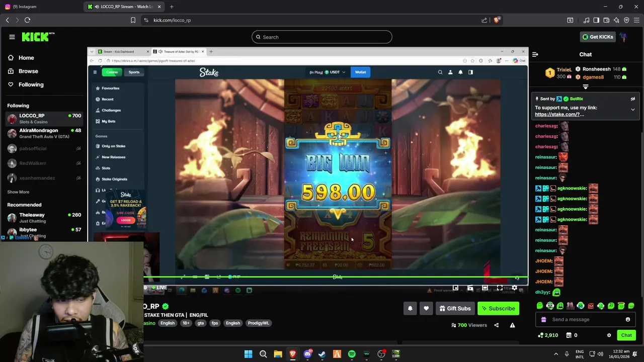Open Following in Kick sidebar
644x362 pixels.
31,84
